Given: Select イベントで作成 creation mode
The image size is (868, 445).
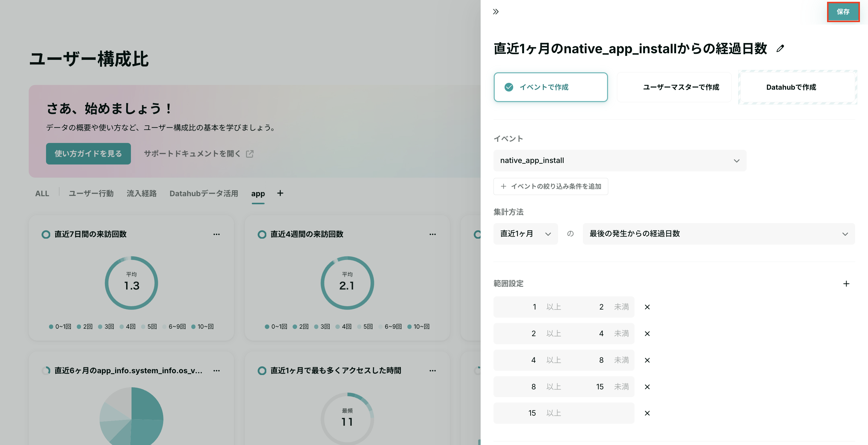Looking at the screenshot, I should 551,87.
